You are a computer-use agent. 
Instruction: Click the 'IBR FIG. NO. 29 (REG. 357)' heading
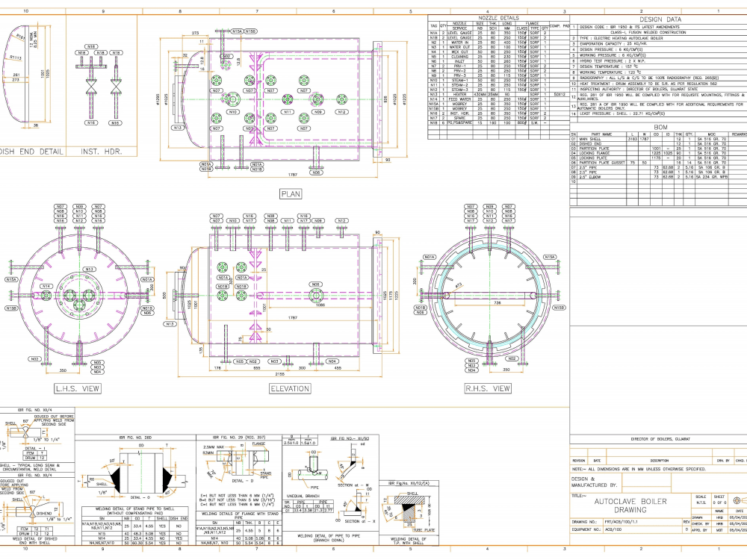(x=239, y=437)
